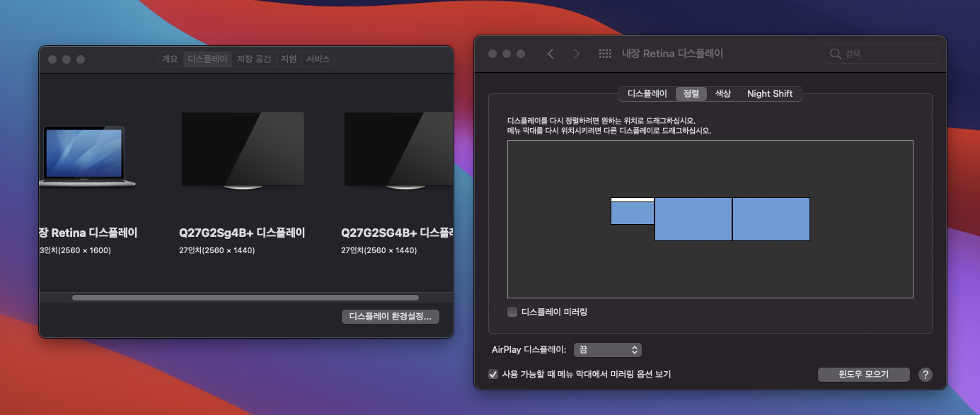Show all preferences via grid icon

[x=605, y=54]
